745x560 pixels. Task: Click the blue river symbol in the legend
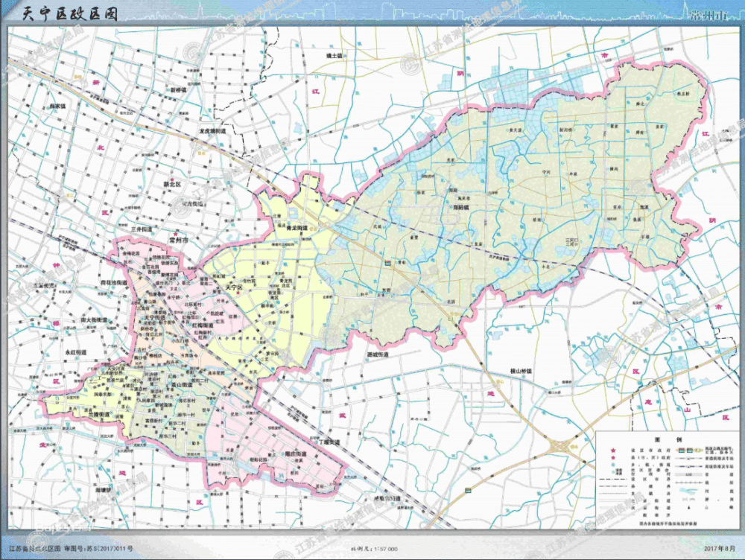[x=688, y=491]
